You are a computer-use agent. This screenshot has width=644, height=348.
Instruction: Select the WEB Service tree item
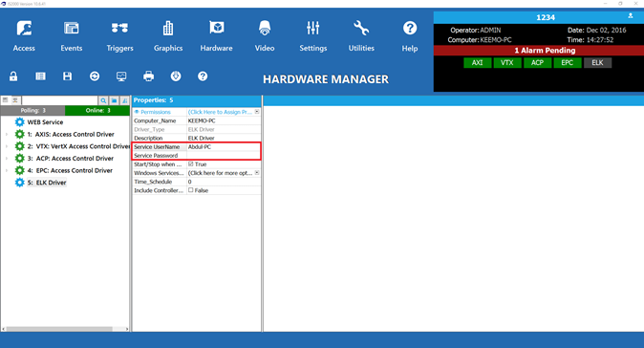coord(45,122)
